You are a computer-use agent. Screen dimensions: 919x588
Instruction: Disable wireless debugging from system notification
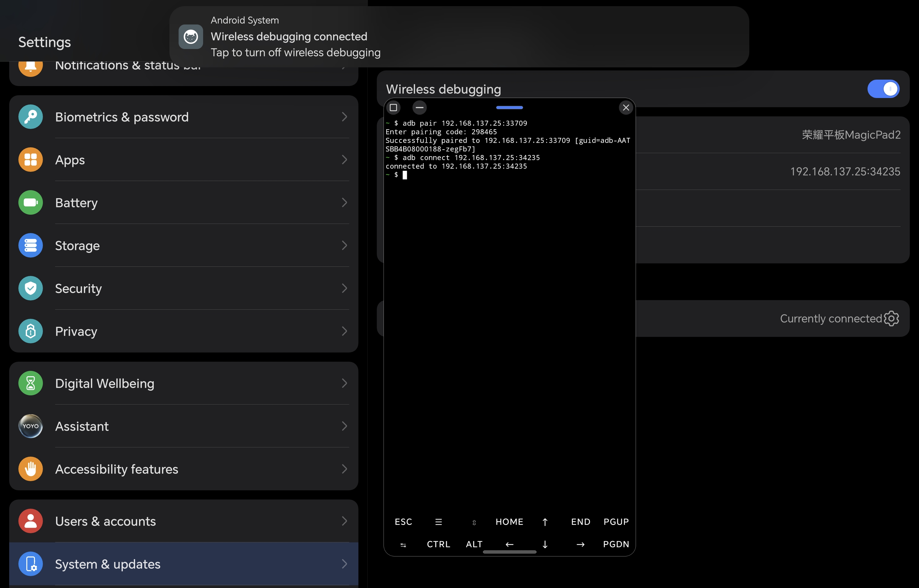tap(459, 37)
